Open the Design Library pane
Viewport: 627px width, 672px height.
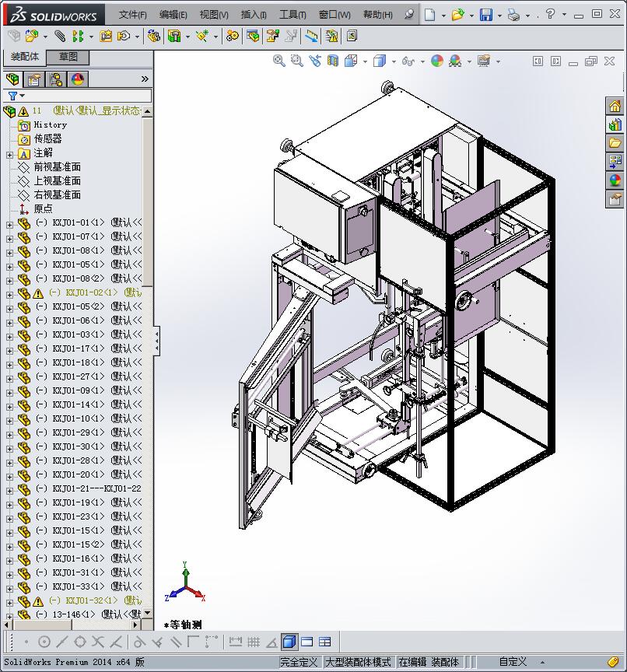pyautogui.click(x=615, y=124)
